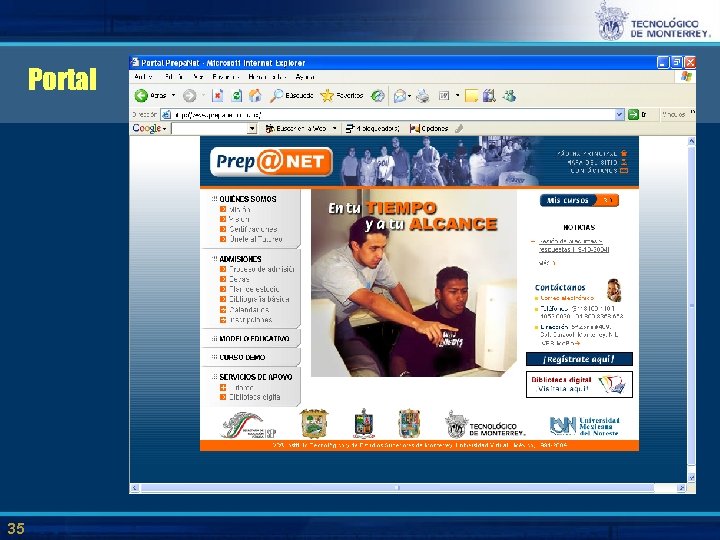This screenshot has height=540, width=720.
Task: Click the Mis cursos button
Action: pos(579,200)
